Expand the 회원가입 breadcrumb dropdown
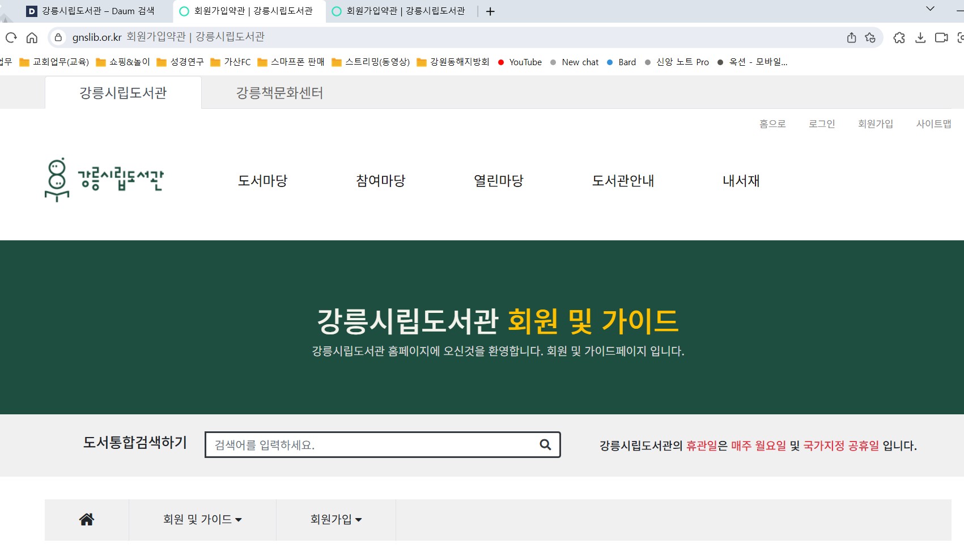Screen dimensions: 964x560 pyautogui.click(x=336, y=519)
